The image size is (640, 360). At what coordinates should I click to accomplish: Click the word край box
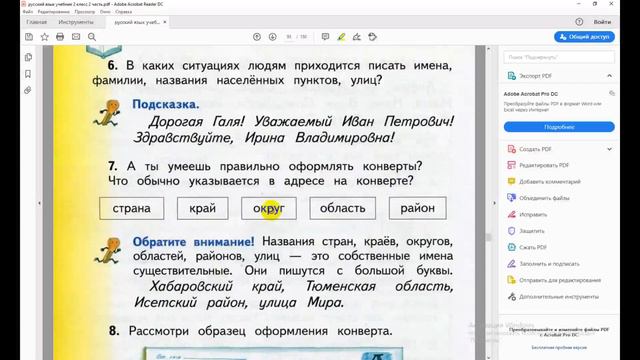202,208
